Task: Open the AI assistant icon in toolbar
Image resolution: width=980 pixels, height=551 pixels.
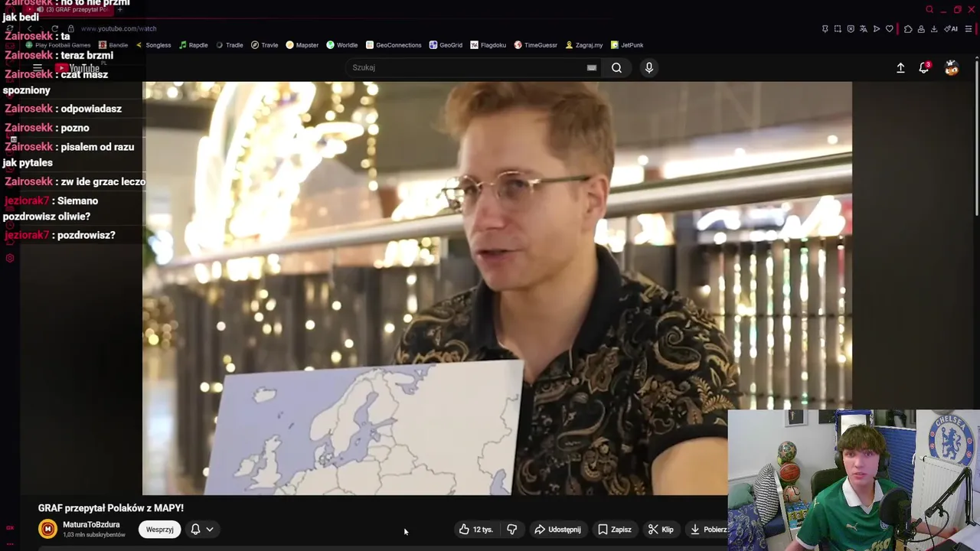Action: 951,29
